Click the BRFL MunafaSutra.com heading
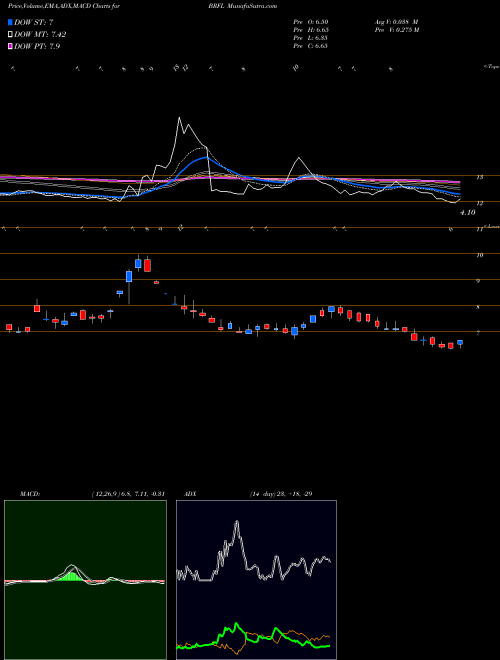Image resolution: width=500 pixels, height=660 pixels. (x=242, y=6)
